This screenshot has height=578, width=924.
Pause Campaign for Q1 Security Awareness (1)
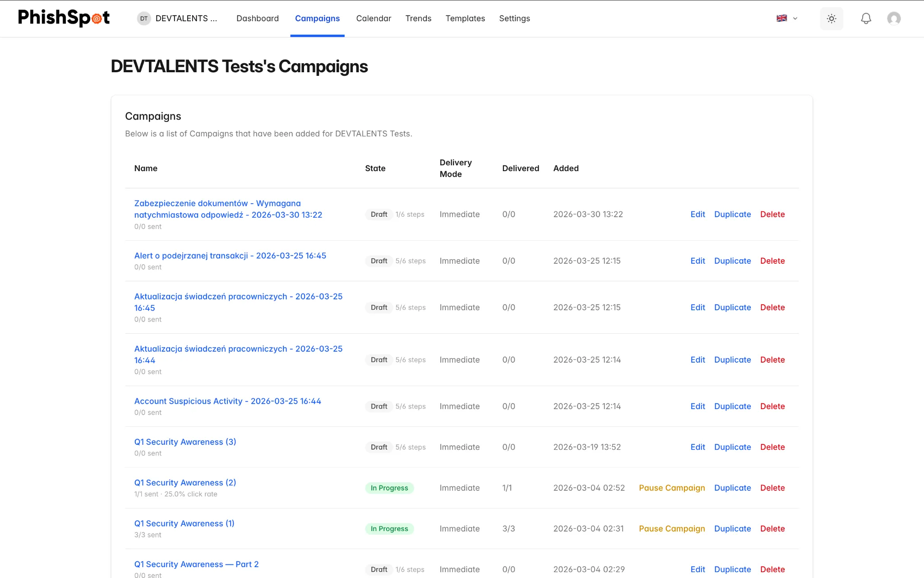672,528
